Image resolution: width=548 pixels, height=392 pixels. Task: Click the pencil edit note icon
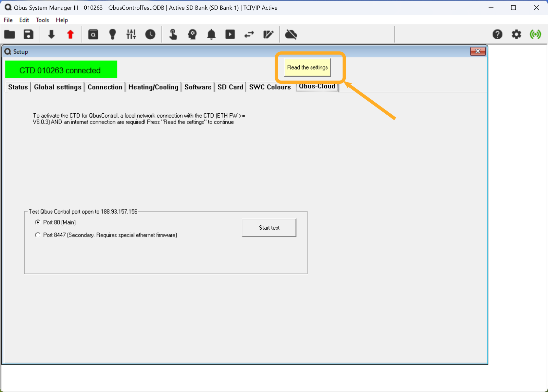pyautogui.click(x=268, y=34)
